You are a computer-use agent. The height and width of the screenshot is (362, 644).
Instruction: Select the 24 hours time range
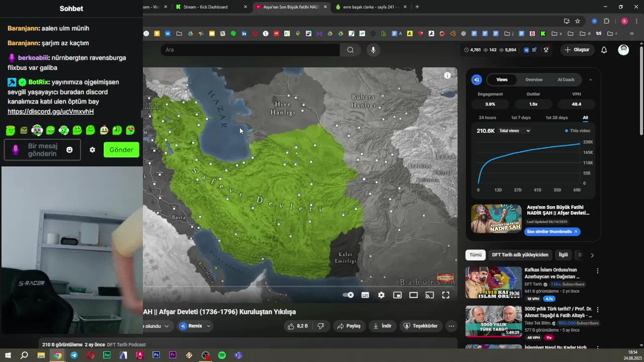click(x=488, y=118)
